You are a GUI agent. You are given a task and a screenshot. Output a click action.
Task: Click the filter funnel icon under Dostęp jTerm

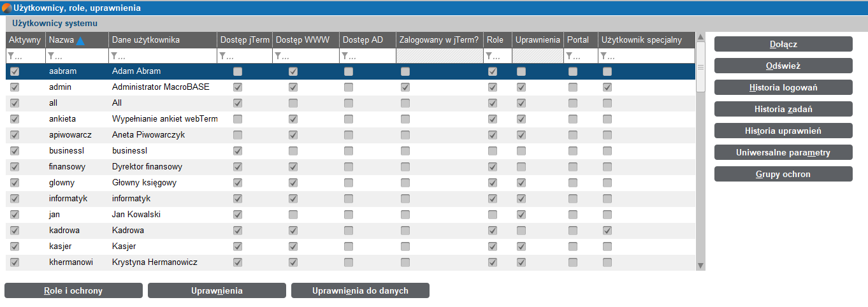[x=222, y=56]
